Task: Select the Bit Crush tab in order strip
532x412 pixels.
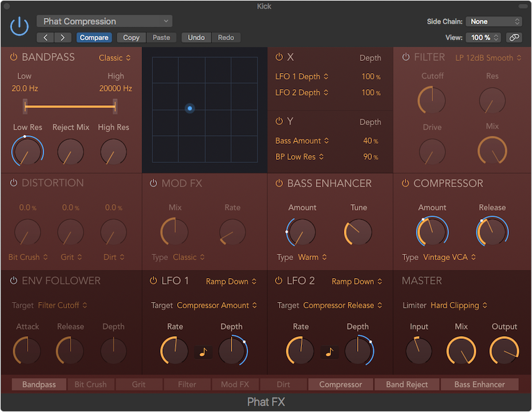Action: tap(91, 384)
